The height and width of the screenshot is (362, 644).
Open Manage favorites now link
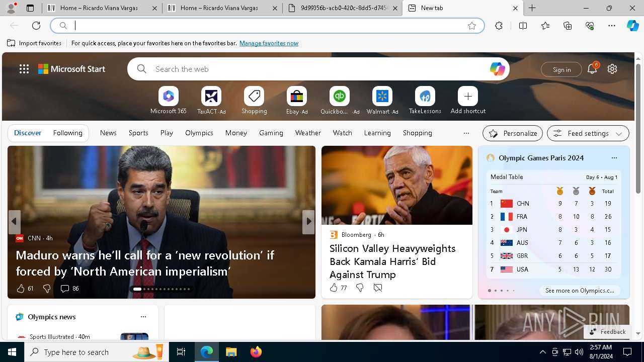(269, 43)
